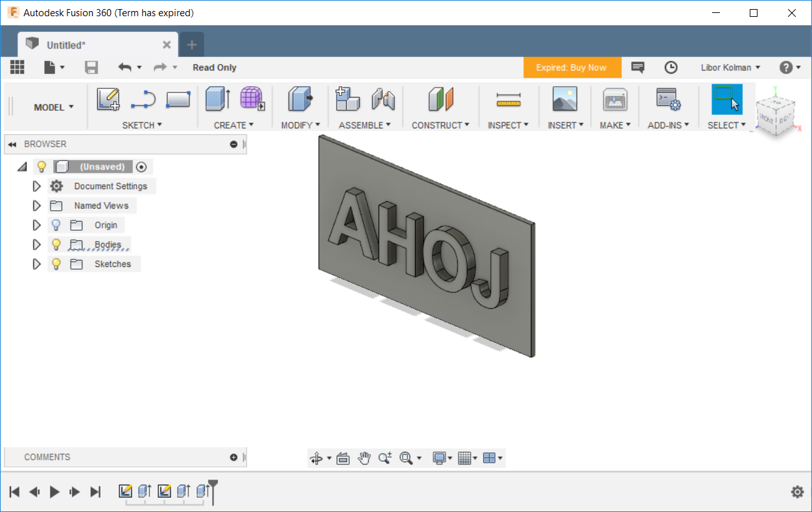Click the Press Pull modify icon
Screen dimensions: 812x512
pyautogui.click(x=300, y=99)
